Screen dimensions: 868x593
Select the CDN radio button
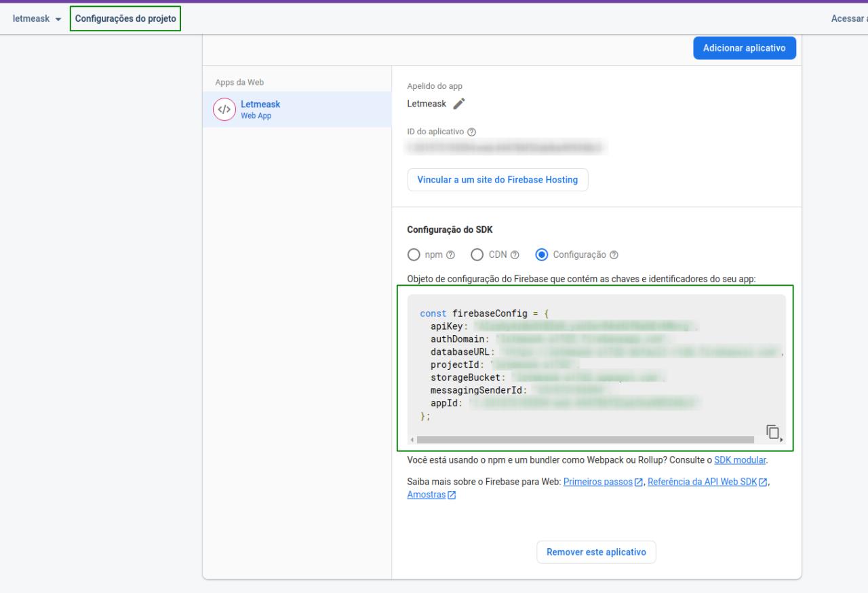[x=477, y=255]
